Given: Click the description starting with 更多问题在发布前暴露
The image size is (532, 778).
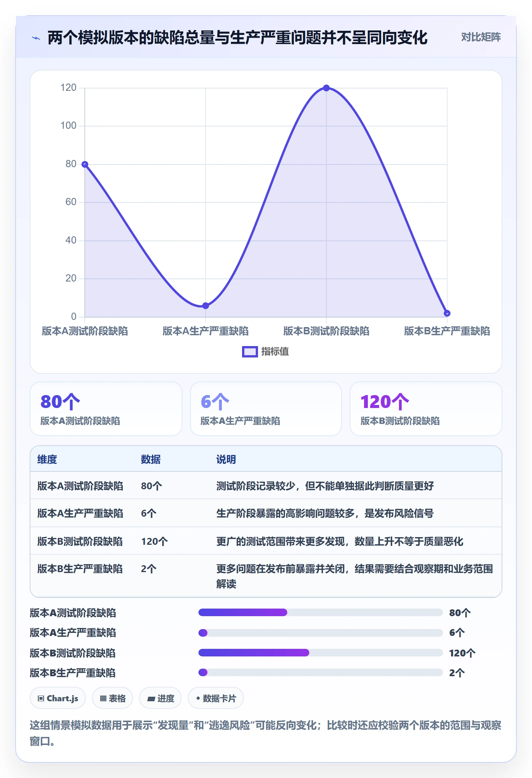Looking at the screenshot, I should [355, 576].
